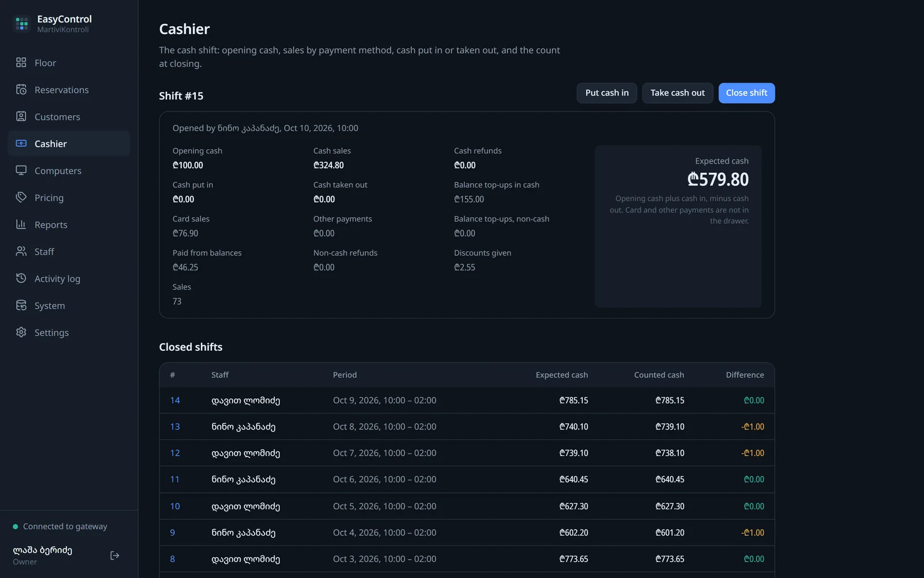924x578 pixels.
Task: Click the Owner role label
Action: pos(25,562)
